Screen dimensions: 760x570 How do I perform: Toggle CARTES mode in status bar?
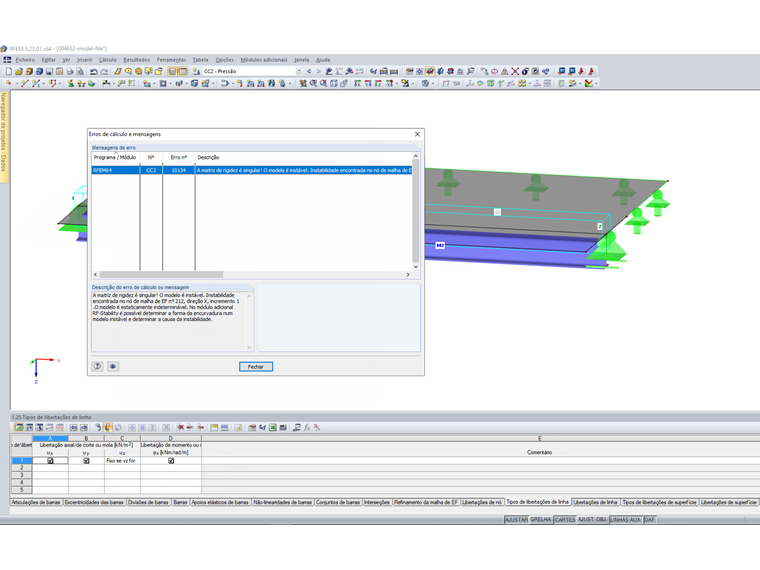pyautogui.click(x=565, y=520)
